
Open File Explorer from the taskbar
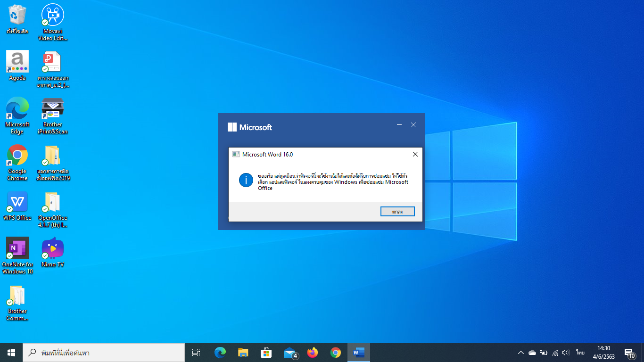point(243,353)
